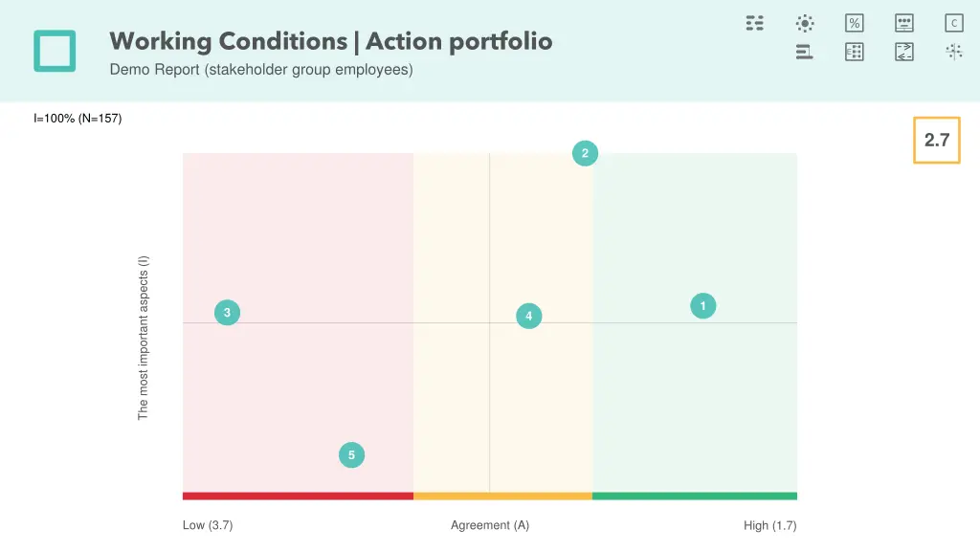The height and width of the screenshot is (551, 980).
Task: Click the Working Conditions | Action portfolio title
Action: click(330, 41)
